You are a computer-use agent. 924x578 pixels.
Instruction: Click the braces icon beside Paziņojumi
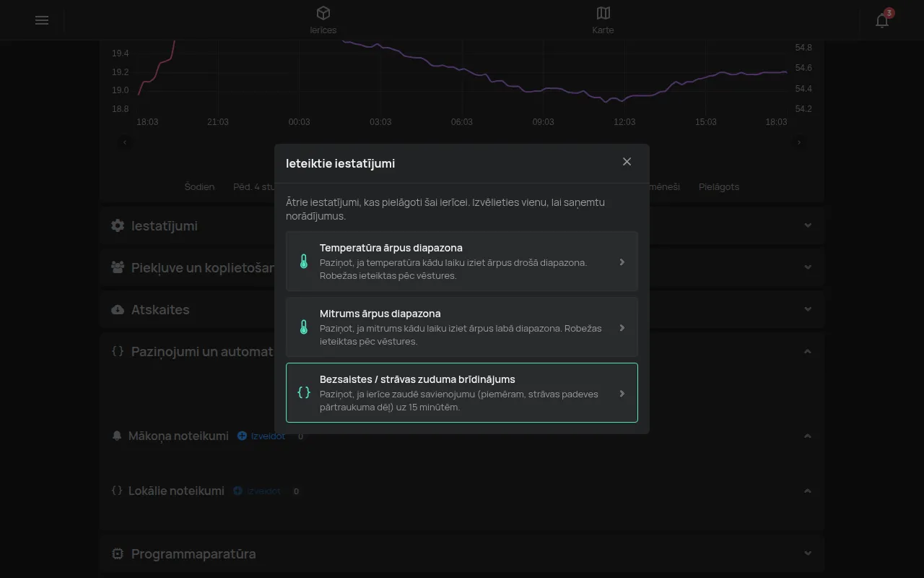[x=118, y=351]
